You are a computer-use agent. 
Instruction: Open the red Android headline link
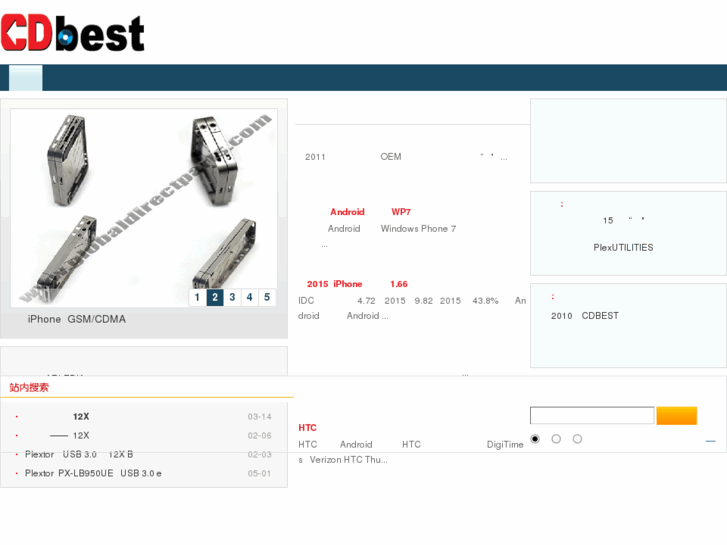pyautogui.click(x=347, y=212)
